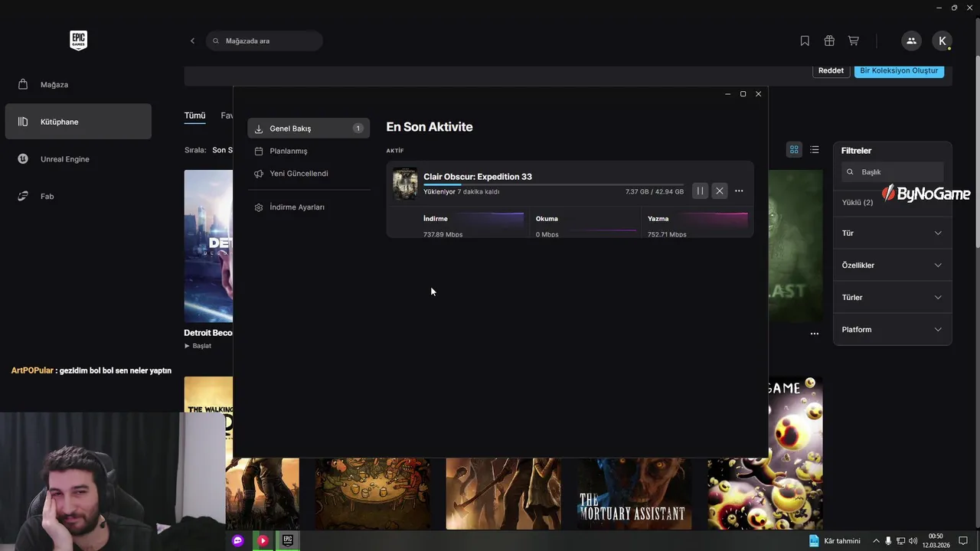Open İndirme Ayarları download settings
This screenshot has width=980, height=551.
[309, 207]
